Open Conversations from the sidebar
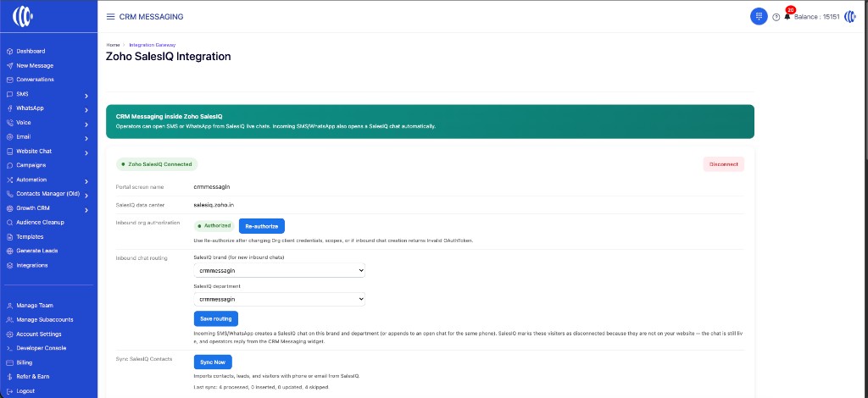Viewport: 868px width, 398px height. [x=35, y=80]
